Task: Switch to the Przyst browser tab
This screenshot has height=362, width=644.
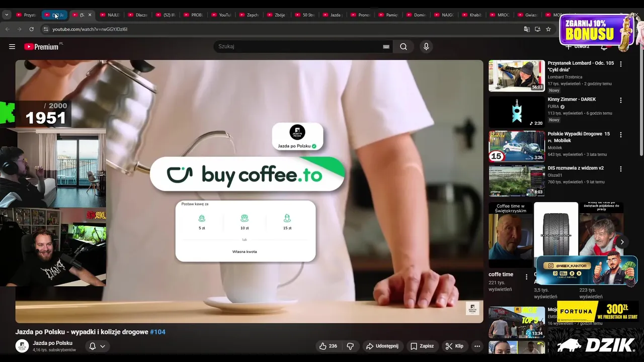Action: (x=26, y=15)
